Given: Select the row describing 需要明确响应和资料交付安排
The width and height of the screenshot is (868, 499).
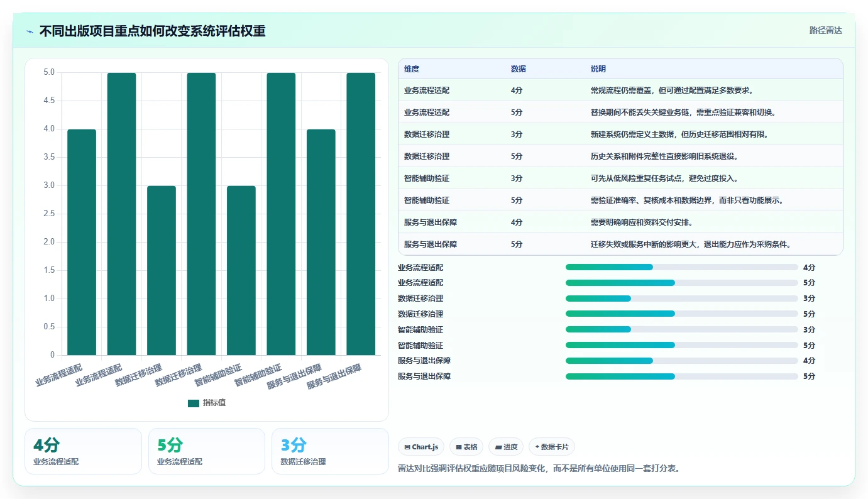Looking at the screenshot, I should 620,222.
